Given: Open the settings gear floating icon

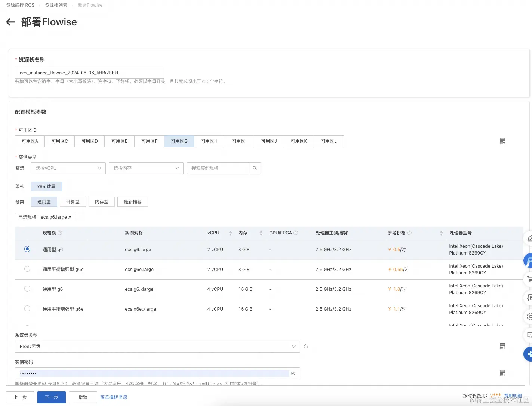Looking at the screenshot, I should (529, 316).
